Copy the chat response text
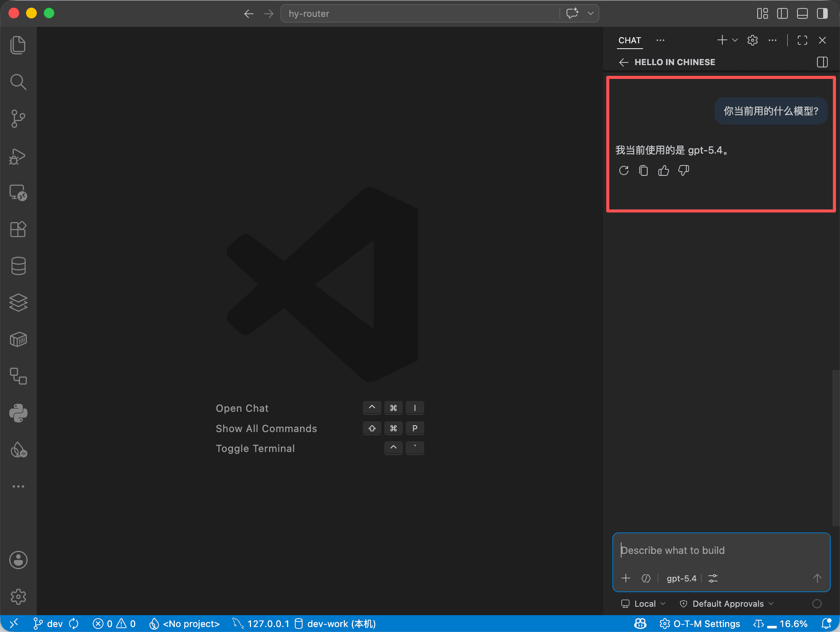 (x=643, y=170)
